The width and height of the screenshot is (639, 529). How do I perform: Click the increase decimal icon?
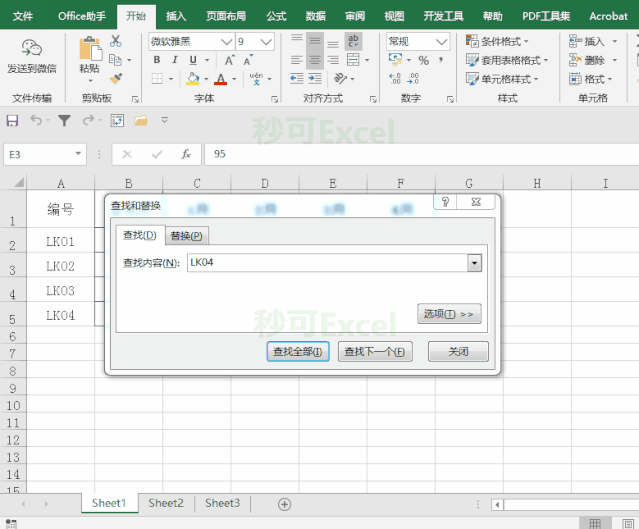point(395,78)
